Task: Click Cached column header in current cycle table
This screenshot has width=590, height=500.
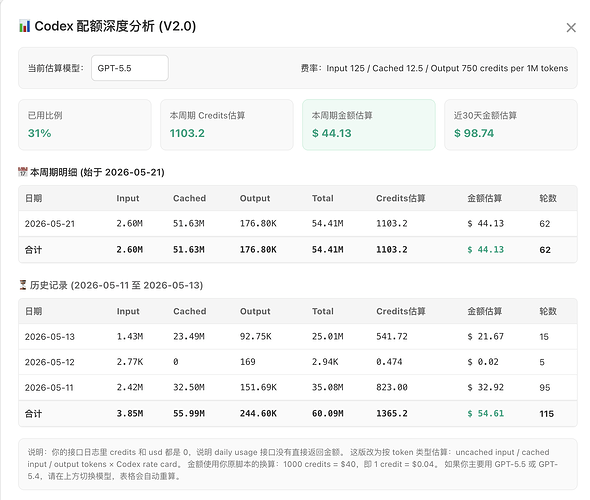Action: click(x=189, y=198)
